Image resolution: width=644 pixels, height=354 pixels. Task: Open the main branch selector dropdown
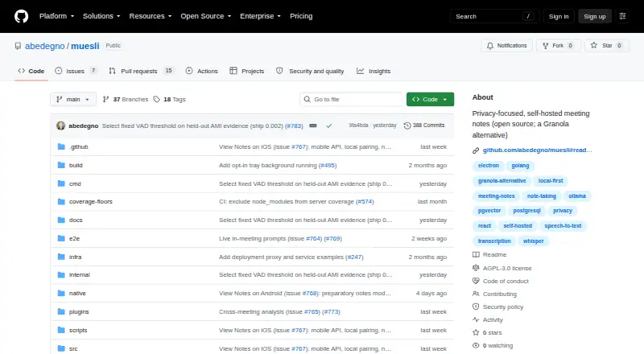(73, 100)
